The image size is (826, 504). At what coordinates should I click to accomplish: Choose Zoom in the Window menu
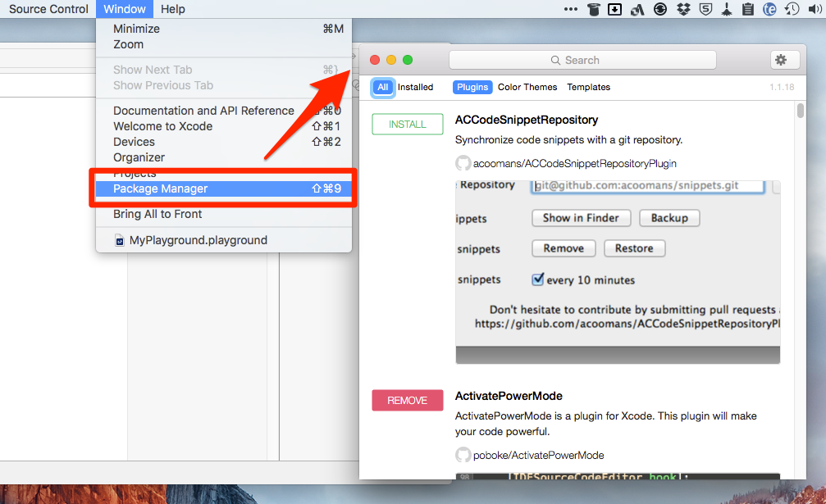(224, 45)
